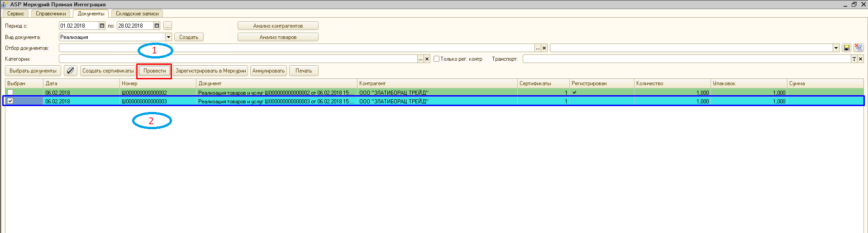
Task: Open period selection ellipsis button
Action: coord(167,26)
